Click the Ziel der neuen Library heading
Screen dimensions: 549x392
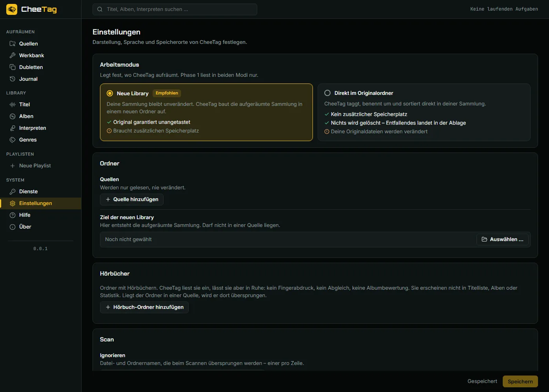coord(127,217)
